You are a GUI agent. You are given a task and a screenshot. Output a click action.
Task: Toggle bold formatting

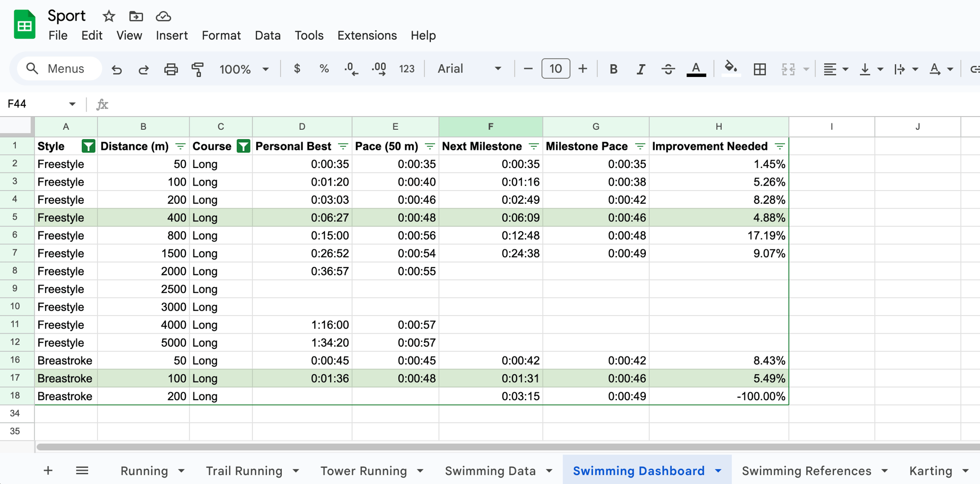click(x=613, y=69)
